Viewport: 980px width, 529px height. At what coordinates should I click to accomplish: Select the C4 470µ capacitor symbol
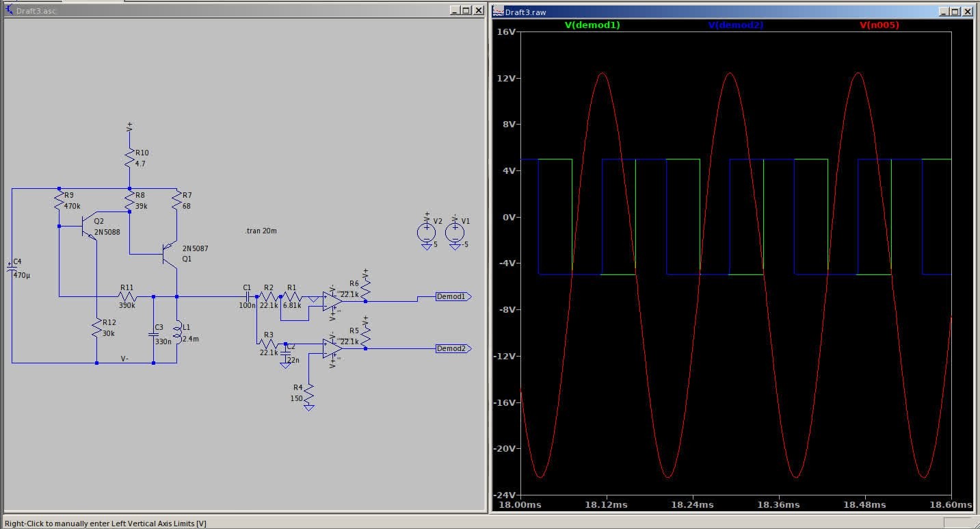pyautogui.click(x=11, y=269)
